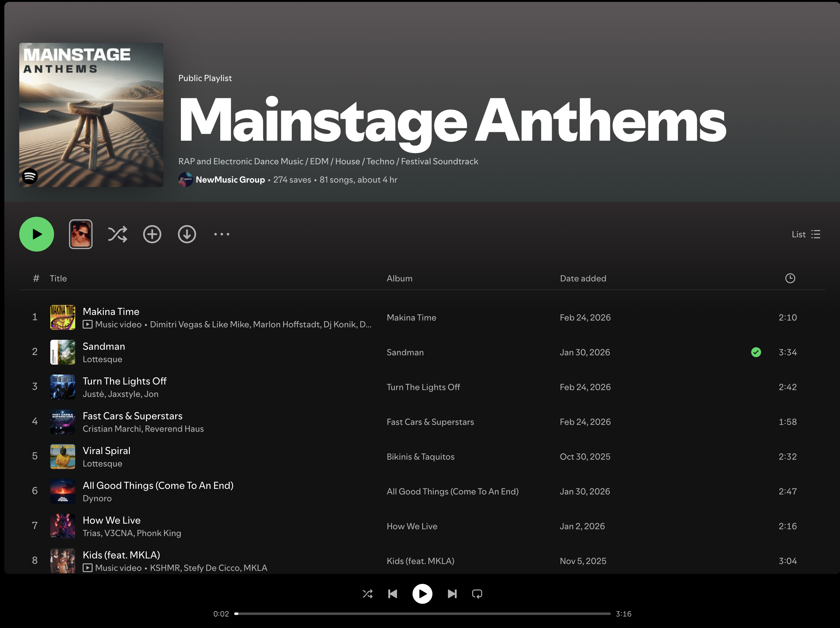This screenshot has width=840, height=628.
Task: Click 'Feb 24, 2026' date on Makina Time row
Action: [x=585, y=317]
